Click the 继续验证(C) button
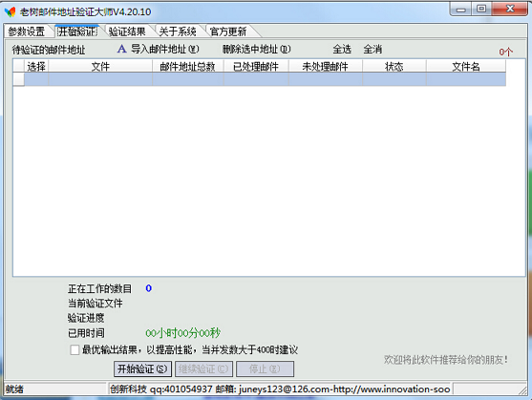532x400 pixels. pos(203,368)
